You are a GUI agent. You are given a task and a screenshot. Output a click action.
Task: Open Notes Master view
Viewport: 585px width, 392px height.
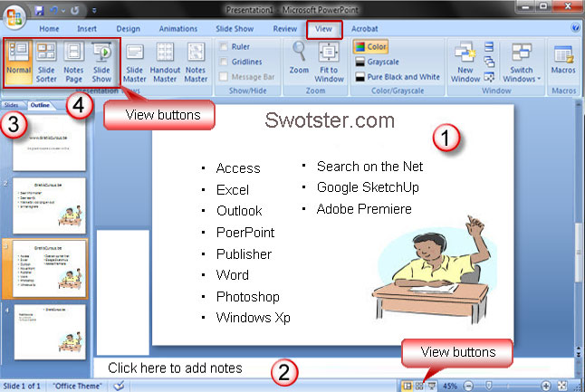click(196, 62)
